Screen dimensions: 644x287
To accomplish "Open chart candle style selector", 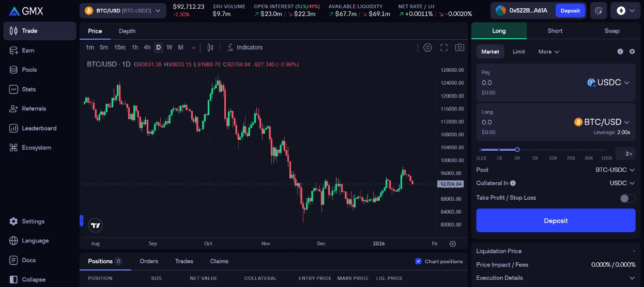I will [210, 47].
